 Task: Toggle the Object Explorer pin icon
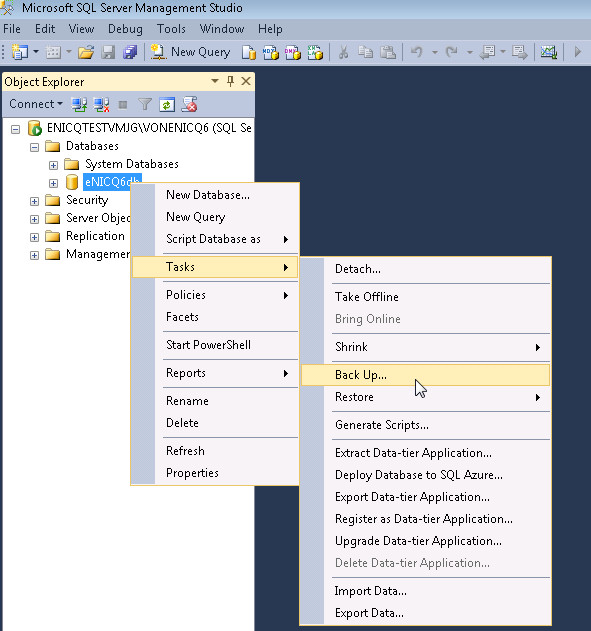click(x=230, y=81)
